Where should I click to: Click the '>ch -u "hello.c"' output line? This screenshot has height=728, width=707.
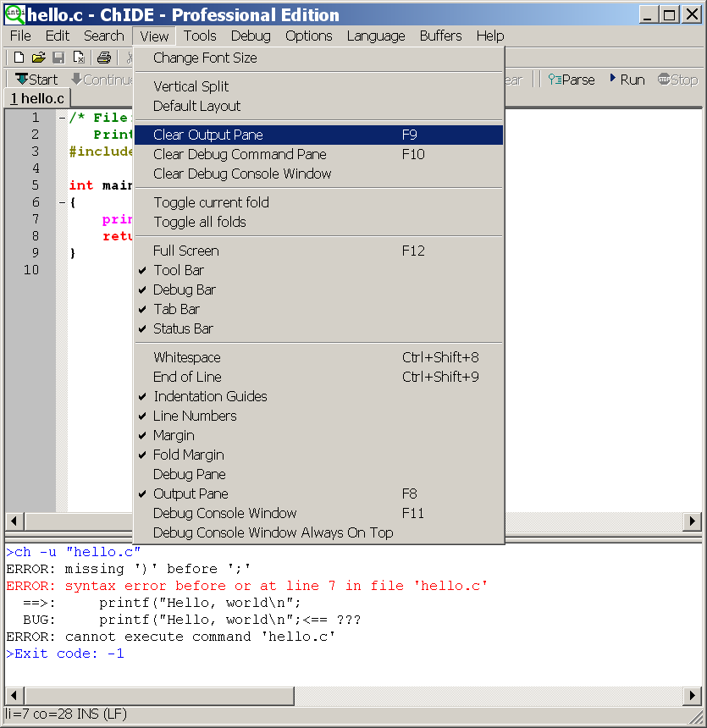point(73,552)
